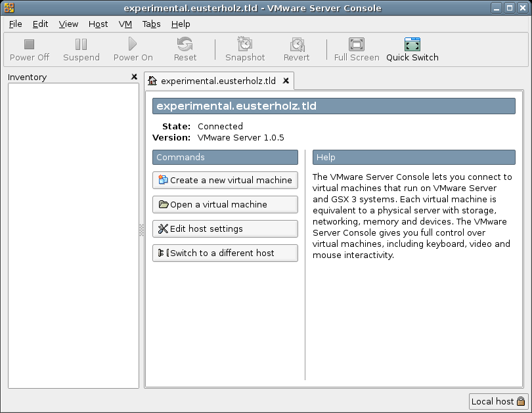The image size is (532, 413).
Task: Expand the Host menu
Action: [x=98, y=24]
